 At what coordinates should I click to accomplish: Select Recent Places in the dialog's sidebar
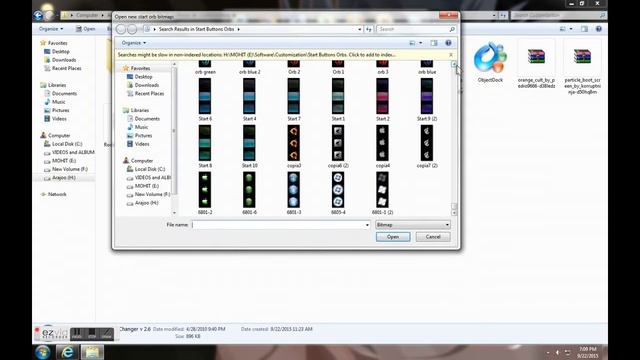coord(149,93)
